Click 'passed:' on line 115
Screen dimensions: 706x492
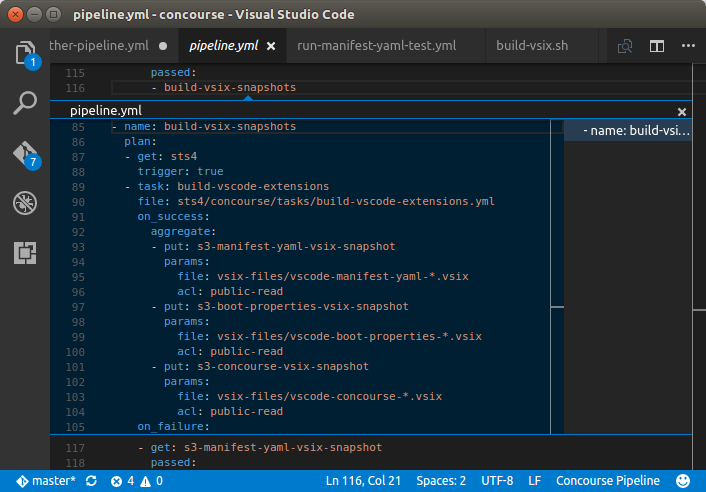coord(173,72)
